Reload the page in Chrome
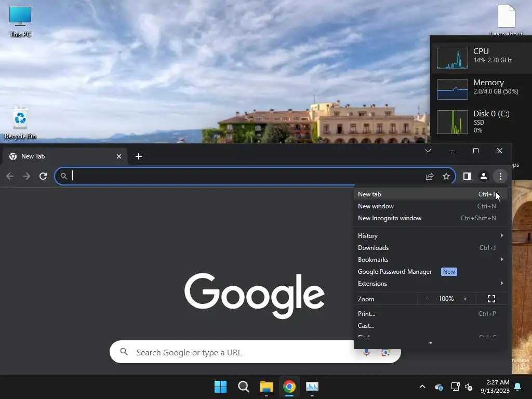 (x=43, y=176)
